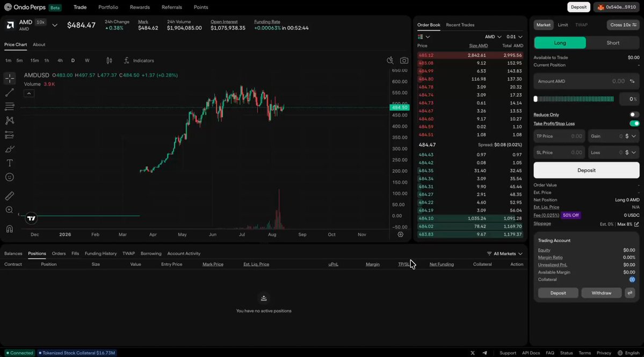Choose the brush drawing tool
This screenshot has height=357, width=644.
pos(10,149)
